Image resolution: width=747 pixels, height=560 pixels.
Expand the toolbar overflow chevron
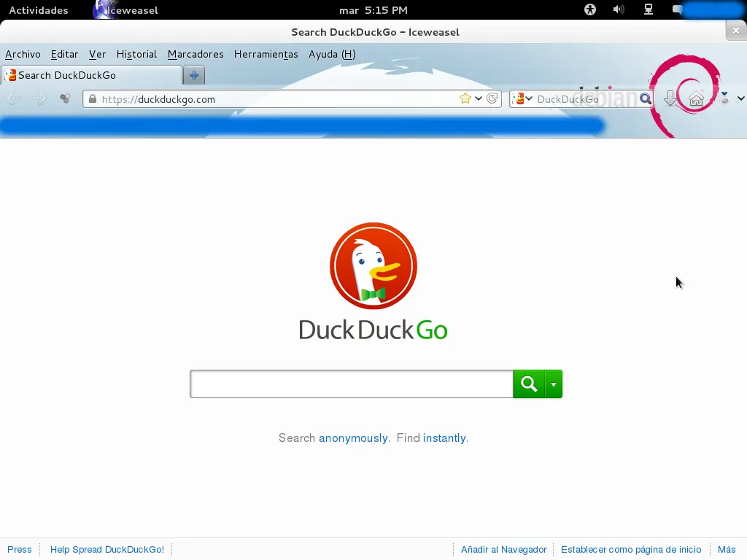(741, 98)
